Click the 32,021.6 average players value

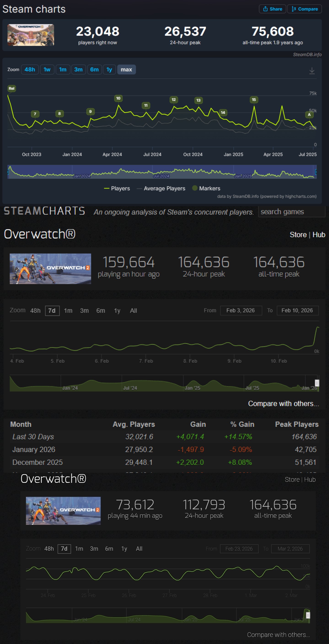pyautogui.click(x=139, y=437)
